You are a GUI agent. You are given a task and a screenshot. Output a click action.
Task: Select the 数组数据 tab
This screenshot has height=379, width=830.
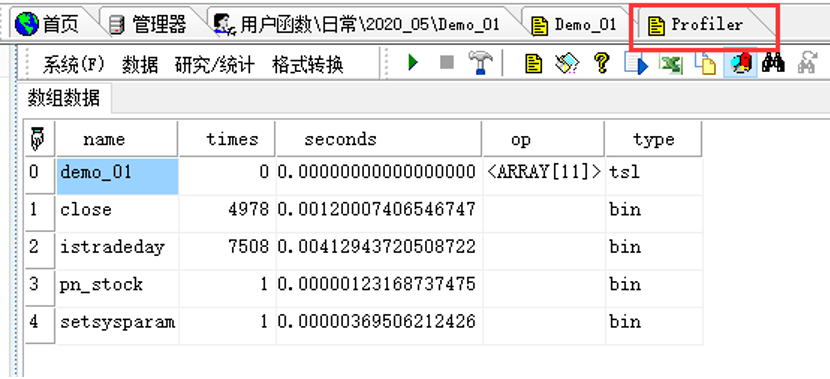point(64,98)
